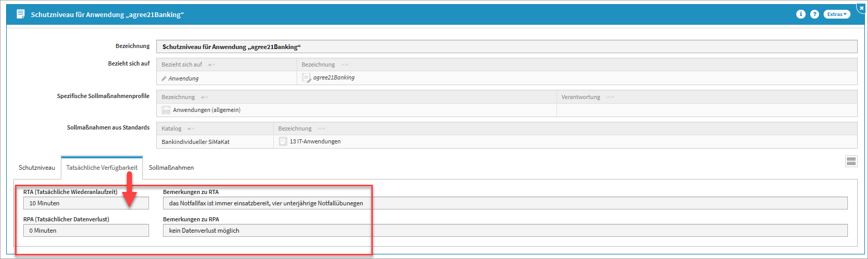Sort by the Bezieht sich auf column
Screen dimensions: 868x259
(211, 65)
